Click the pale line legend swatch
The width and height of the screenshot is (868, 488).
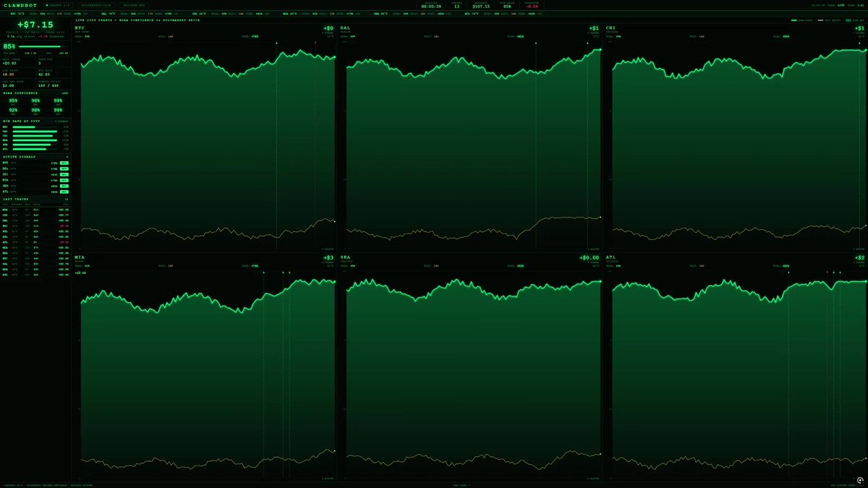820,20
